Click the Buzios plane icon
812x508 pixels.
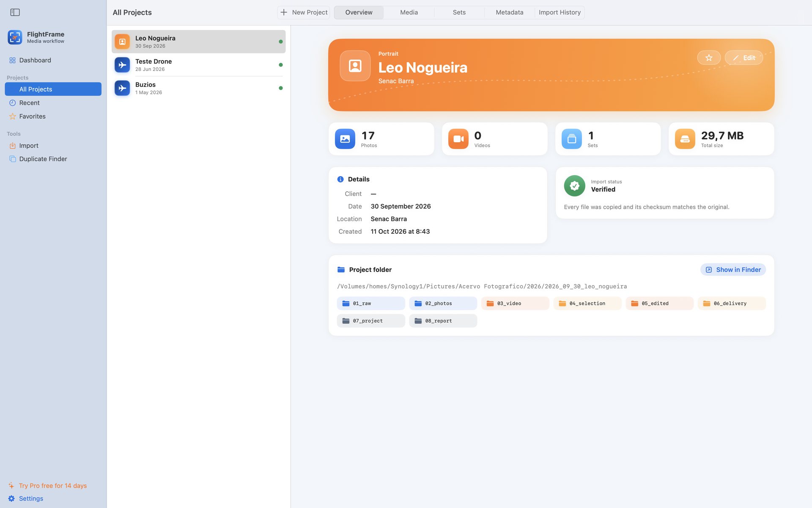[122, 88]
